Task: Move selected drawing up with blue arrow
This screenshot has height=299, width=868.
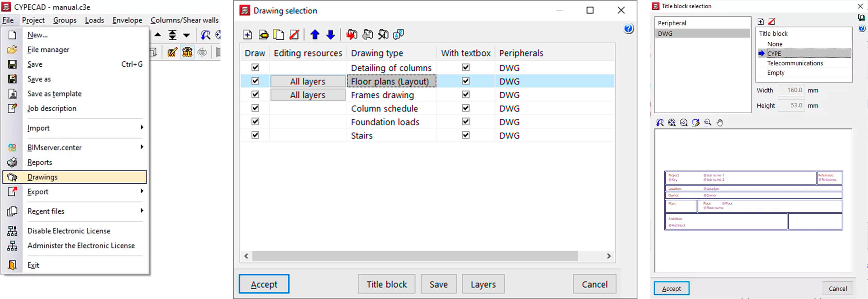Action: pyautogui.click(x=315, y=34)
